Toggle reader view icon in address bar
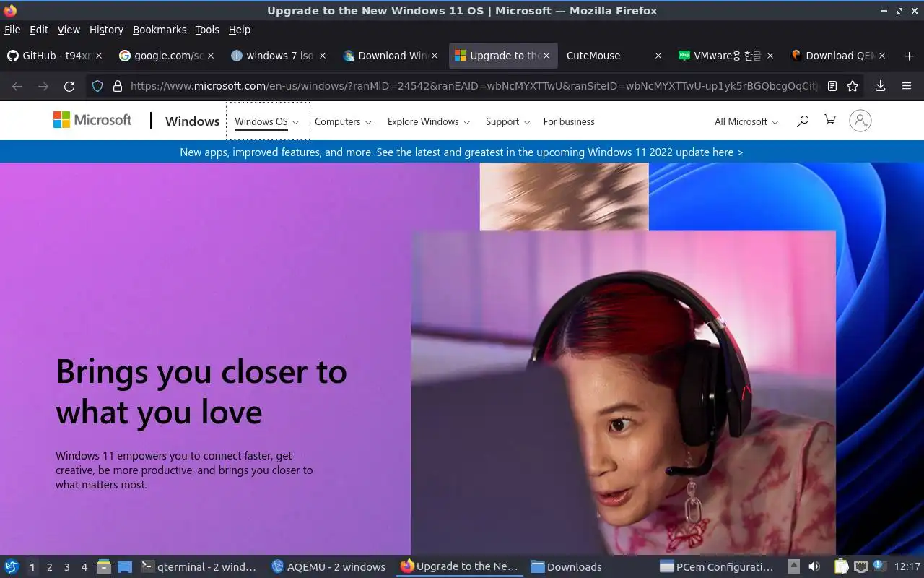 (x=832, y=86)
